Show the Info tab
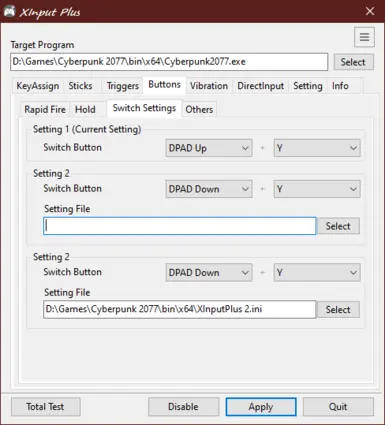 click(x=340, y=86)
